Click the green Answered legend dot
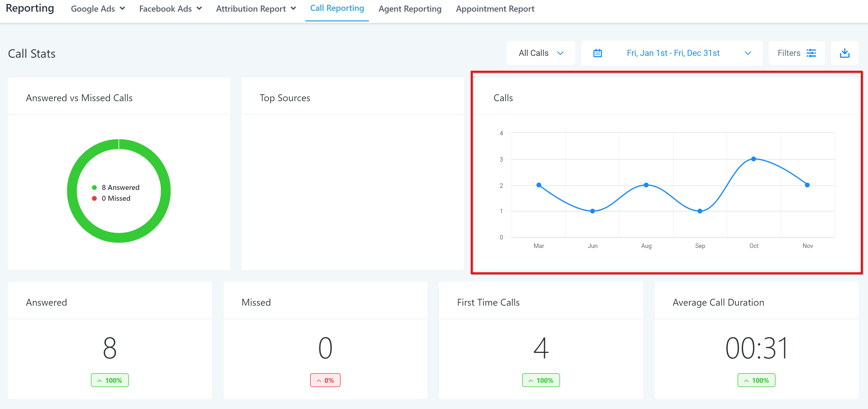The height and width of the screenshot is (409, 868). coord(94,188)
